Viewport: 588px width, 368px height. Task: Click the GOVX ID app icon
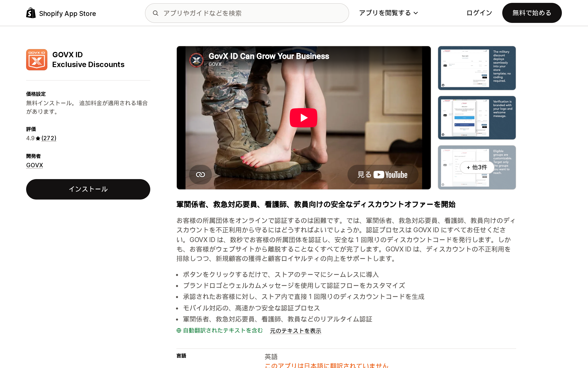click(x=37, y=60)
